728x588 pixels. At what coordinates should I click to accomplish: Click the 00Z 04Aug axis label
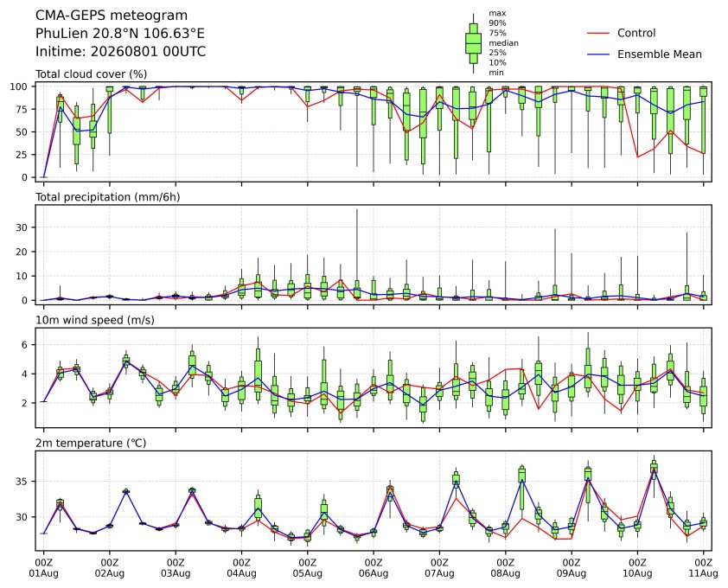[241, 568]
